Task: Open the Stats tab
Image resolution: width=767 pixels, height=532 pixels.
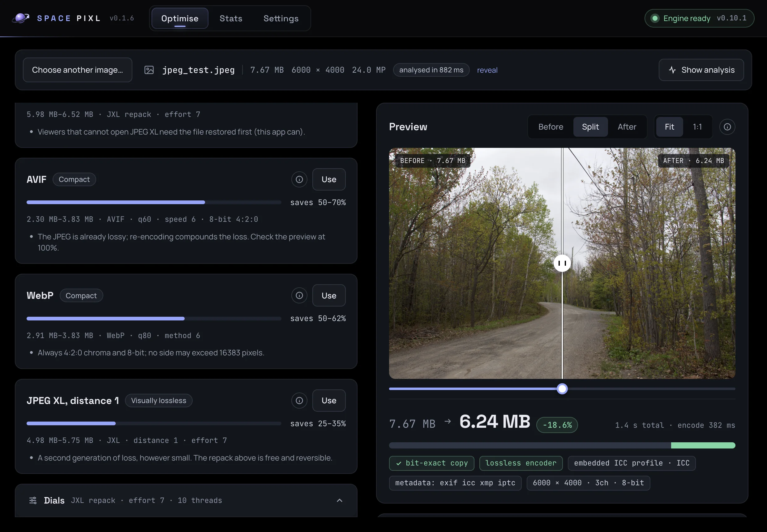Action: pos(231,18)
